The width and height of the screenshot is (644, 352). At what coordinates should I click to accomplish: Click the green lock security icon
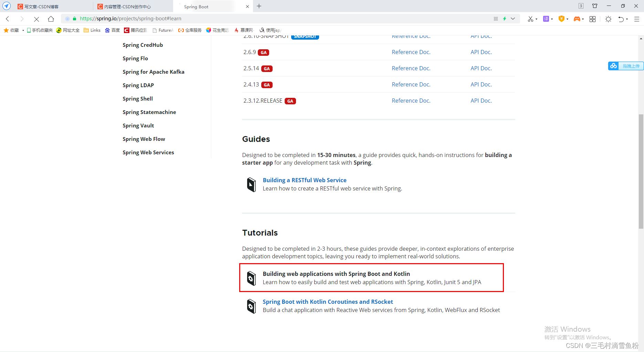(x=74, y=19)
